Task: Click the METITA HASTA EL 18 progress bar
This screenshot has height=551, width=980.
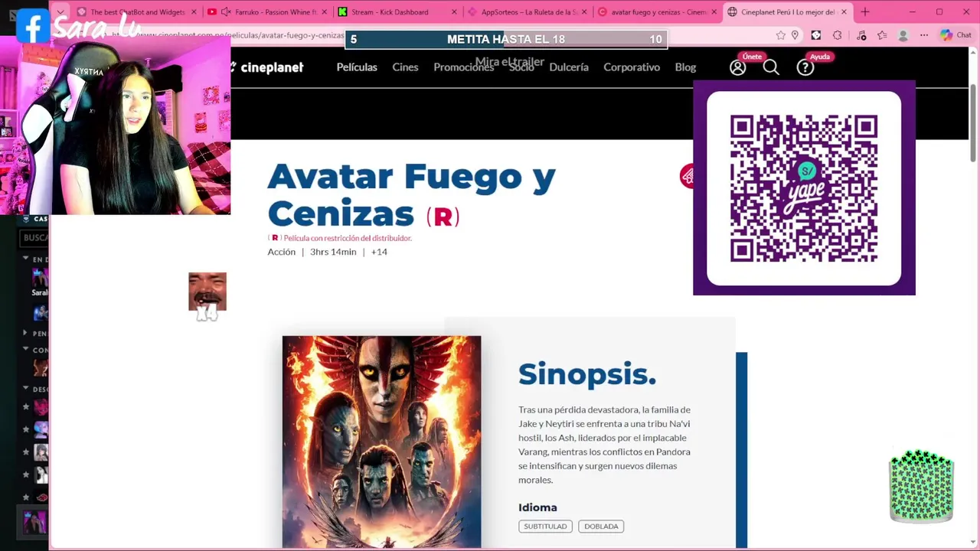Action: click(507, 39)
